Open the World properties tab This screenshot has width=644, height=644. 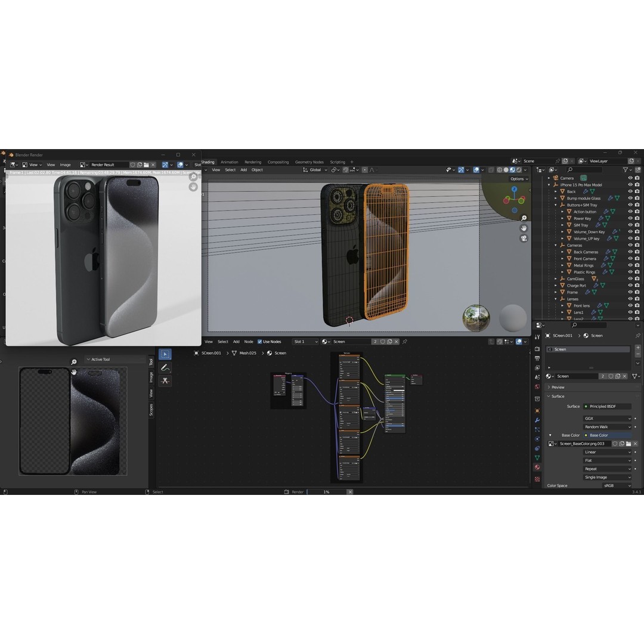click(537, 387)
